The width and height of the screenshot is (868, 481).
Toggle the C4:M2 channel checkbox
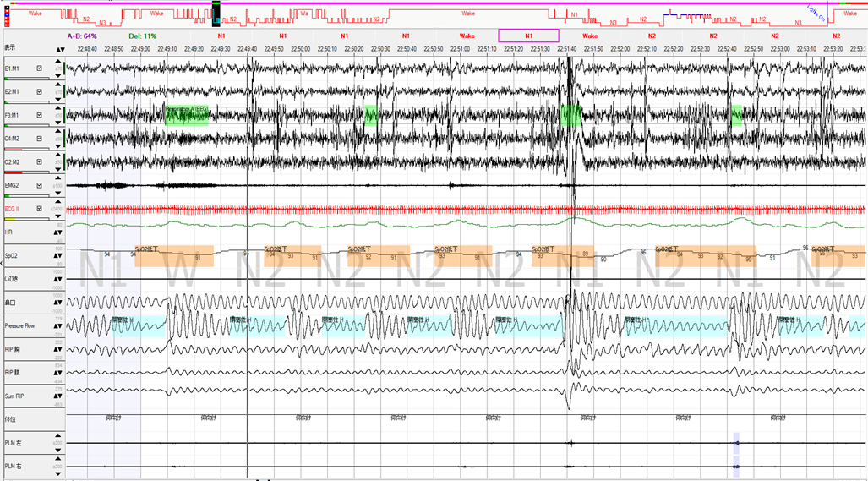[40, 139]
